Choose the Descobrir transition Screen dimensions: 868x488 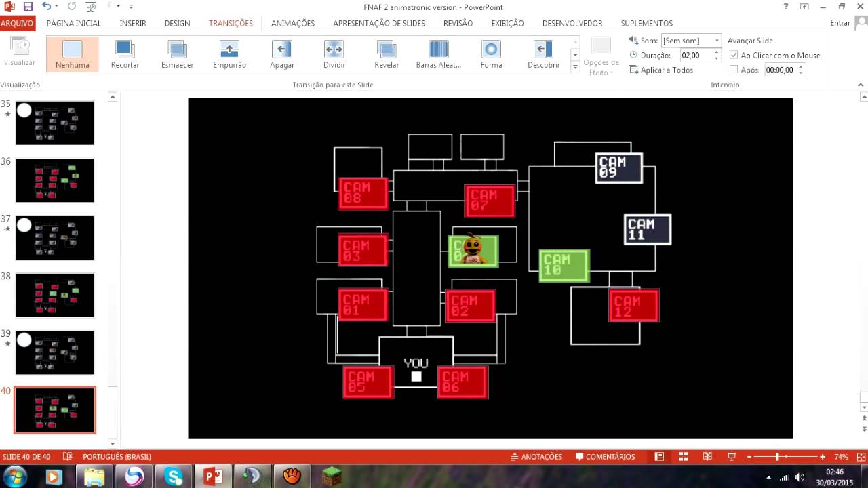(x=543, y=54)
